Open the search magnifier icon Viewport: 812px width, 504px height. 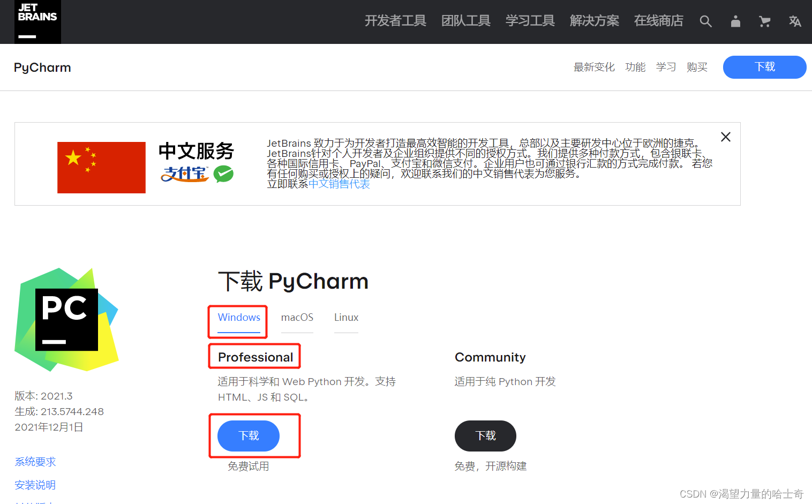(x=706, y=21)
